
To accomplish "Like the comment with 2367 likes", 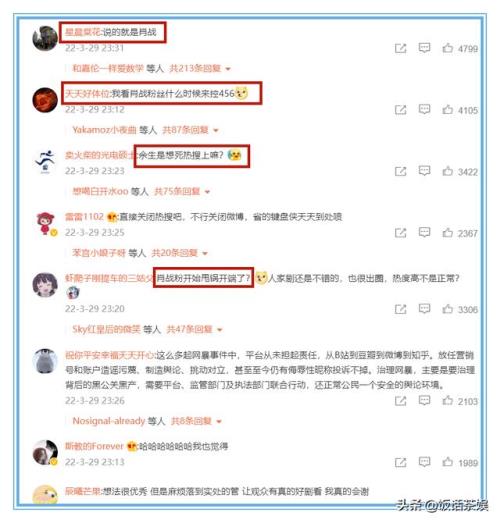I will point(447,232).
